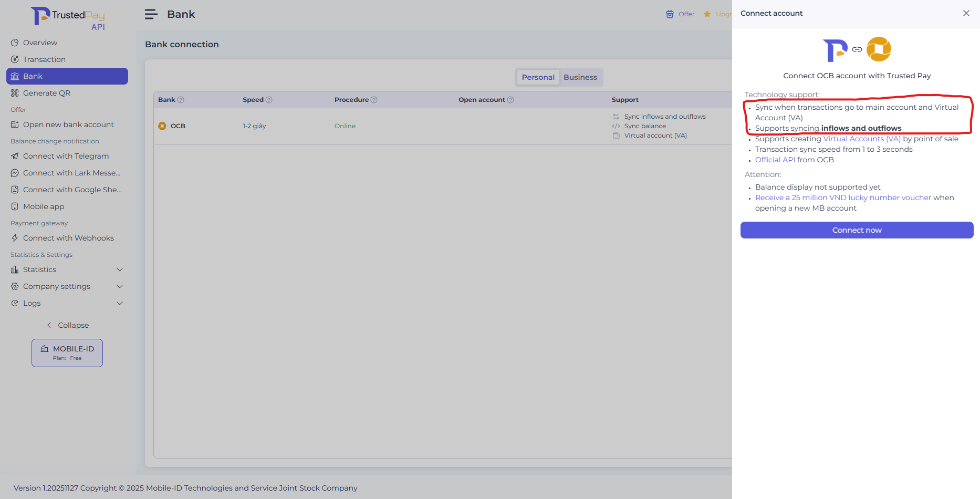Screen dimensions: 980x499
Task: Click Virtual account (VA) support entry
Action: click(655, 136)
